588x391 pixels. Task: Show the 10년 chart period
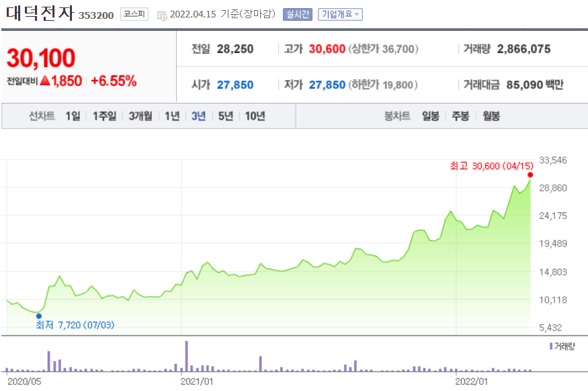(x=255, y=116)
